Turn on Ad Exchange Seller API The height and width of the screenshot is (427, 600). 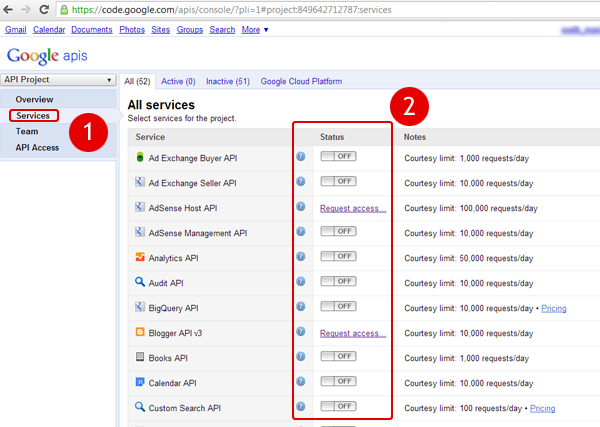338,181
